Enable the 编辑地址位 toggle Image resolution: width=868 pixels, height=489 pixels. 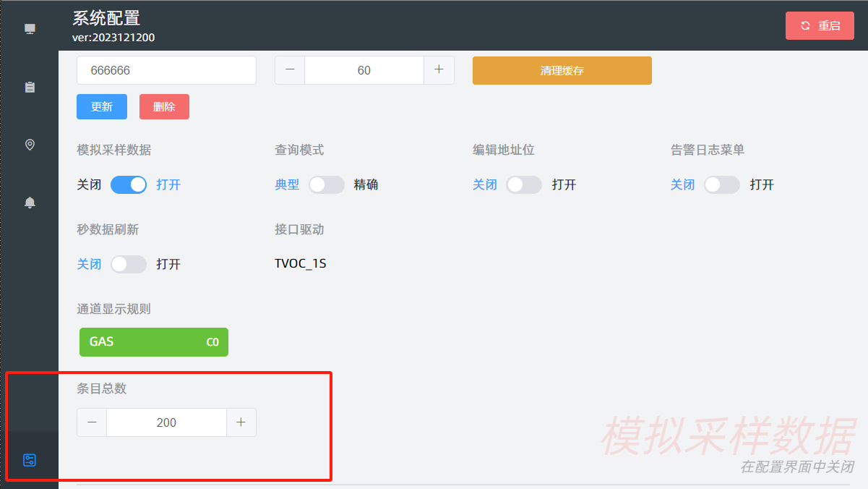524,184
